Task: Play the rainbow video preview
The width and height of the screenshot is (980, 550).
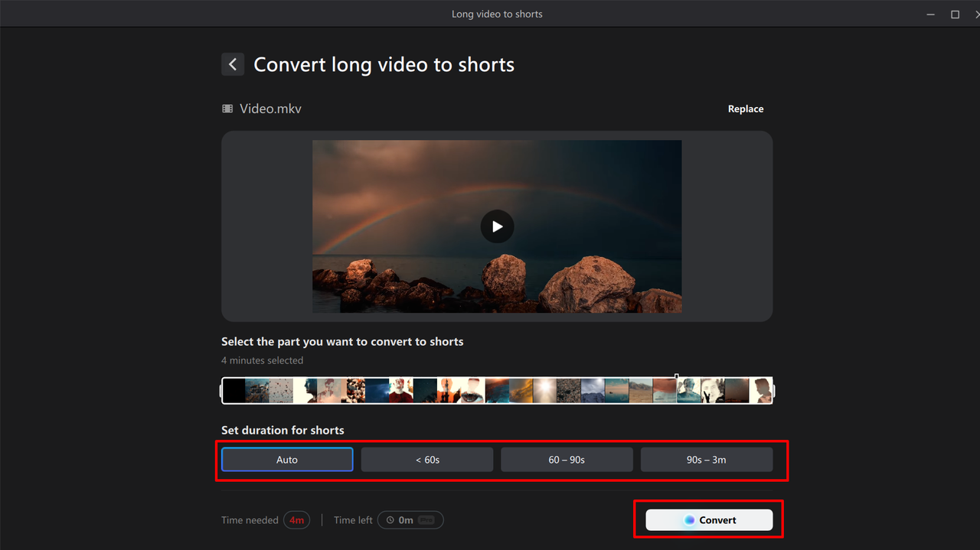Action: (497, 226)
